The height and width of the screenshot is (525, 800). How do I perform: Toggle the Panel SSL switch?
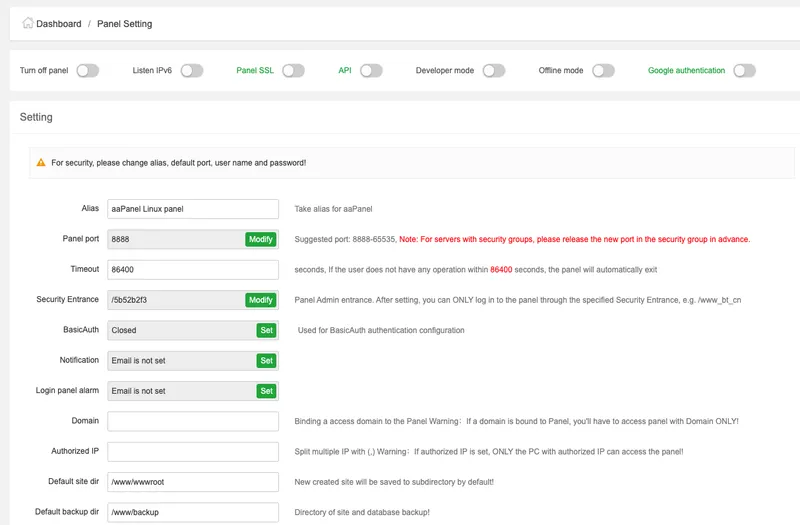point(293,71)
